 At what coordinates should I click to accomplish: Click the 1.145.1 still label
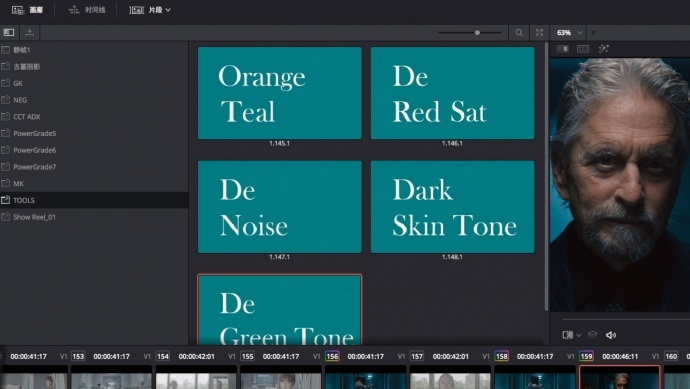point(279,143)
